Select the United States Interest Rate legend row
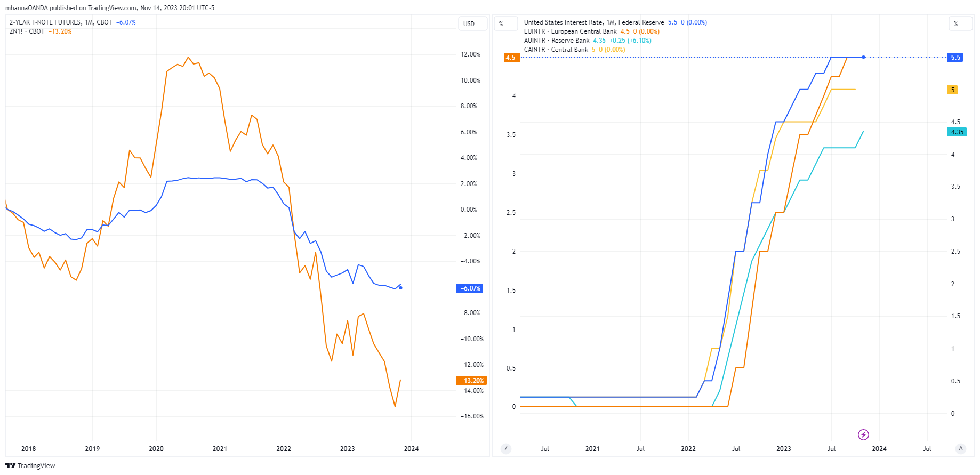Screen dimensions: 980x475 tap(592, 22)
